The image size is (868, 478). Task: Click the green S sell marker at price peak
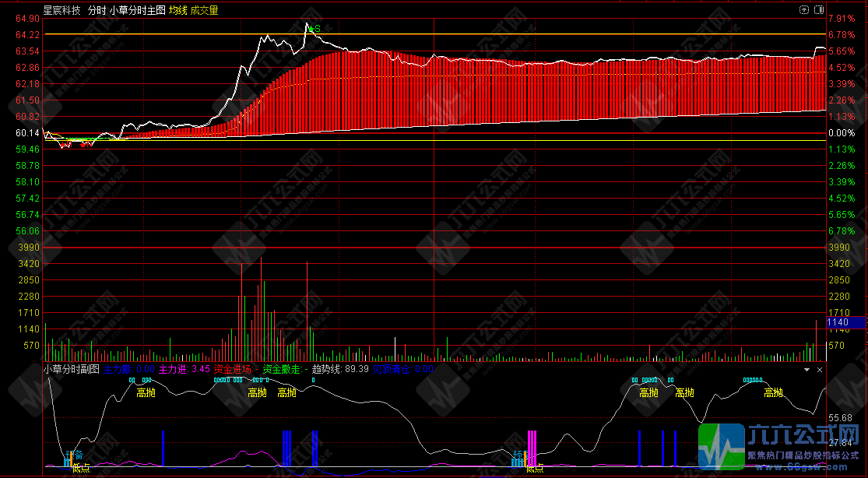click(315, 30)
